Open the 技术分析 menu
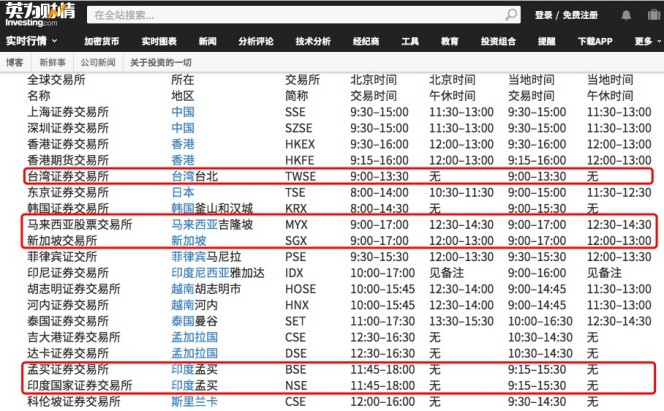This screenshot has width=664, height=411. pos(313,41)
